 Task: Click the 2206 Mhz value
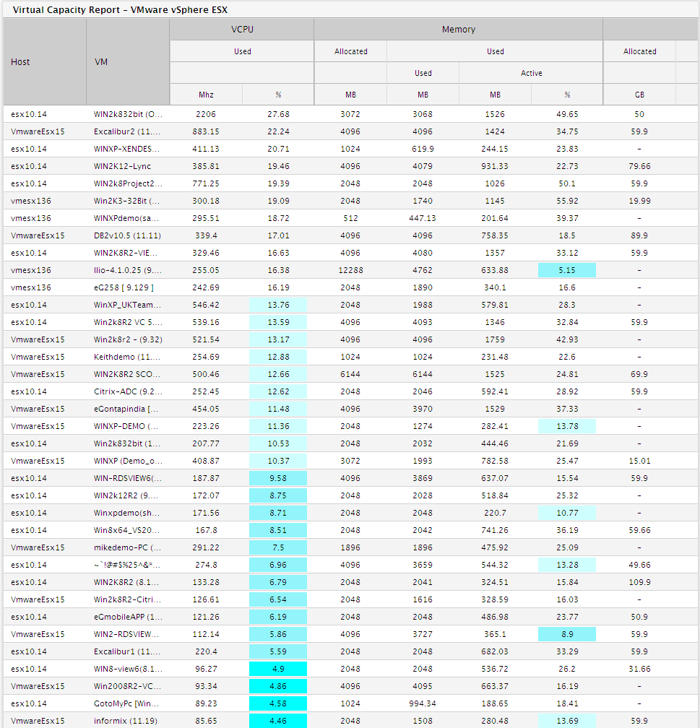pyautogui.click(x=206, y=114)
